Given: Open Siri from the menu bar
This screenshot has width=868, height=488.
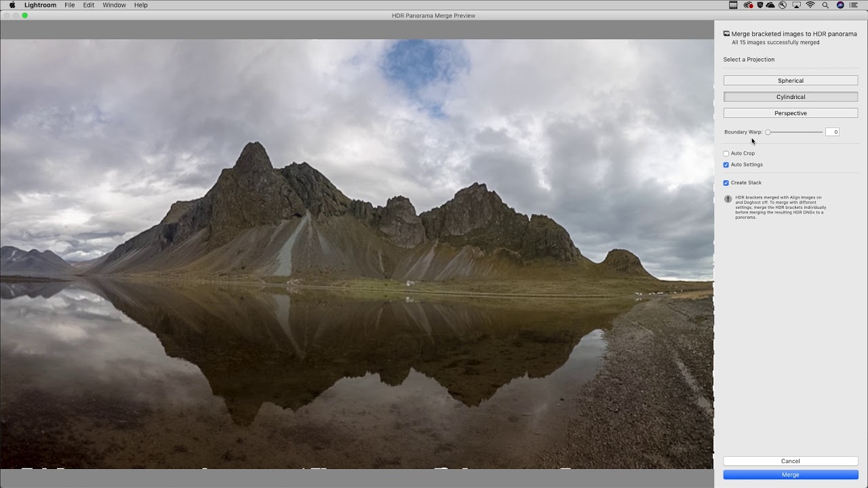Looking at the screenshot, I should 840,5.
